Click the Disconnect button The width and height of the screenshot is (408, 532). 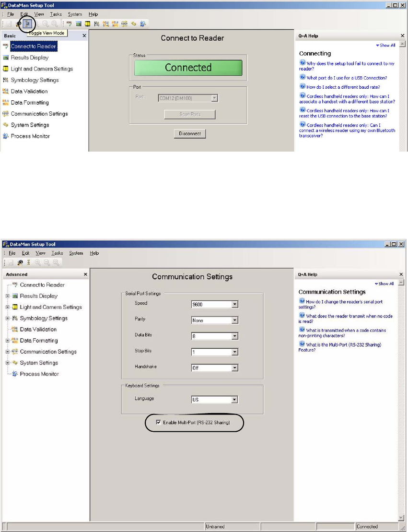(190, 134)
